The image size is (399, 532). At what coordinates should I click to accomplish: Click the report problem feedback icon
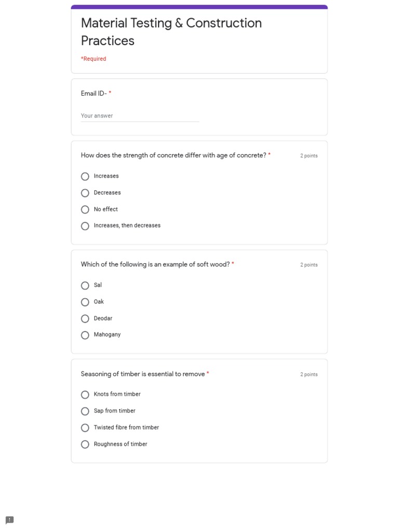tap(9, 520)
